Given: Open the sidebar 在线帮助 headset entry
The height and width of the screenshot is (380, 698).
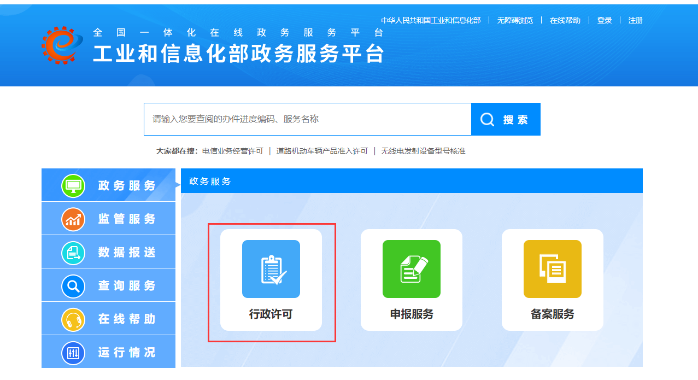Looking at the screenshot, I should pos(109,319).
